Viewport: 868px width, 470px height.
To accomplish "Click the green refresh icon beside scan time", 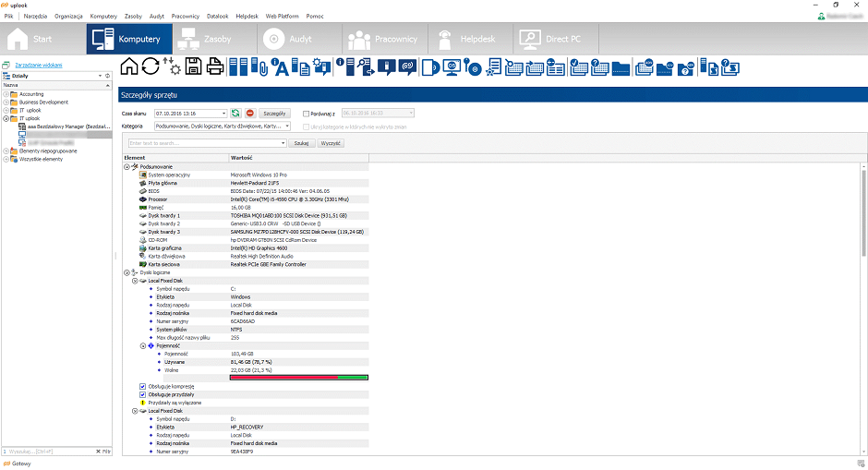I will 235,113.
